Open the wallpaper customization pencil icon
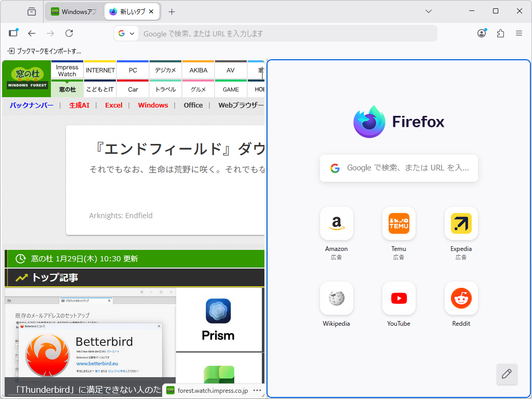This screenshot has height=399, width=532. (507, 374)
